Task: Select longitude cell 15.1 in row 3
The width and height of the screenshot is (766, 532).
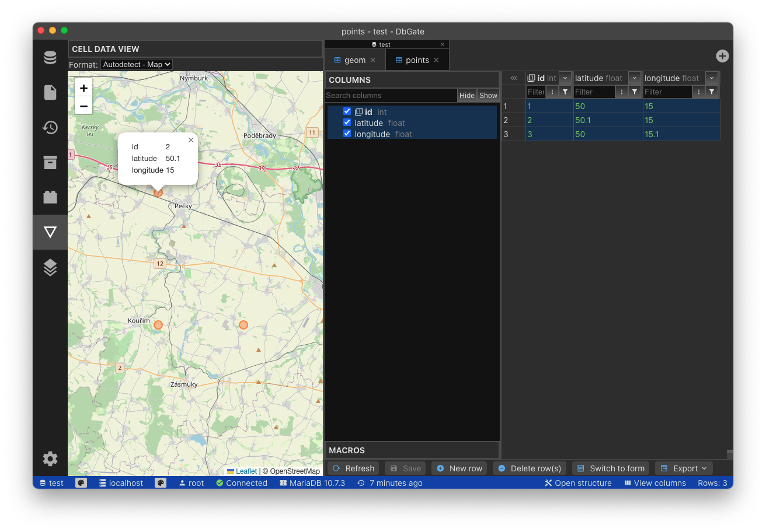Action: (681, 134)
